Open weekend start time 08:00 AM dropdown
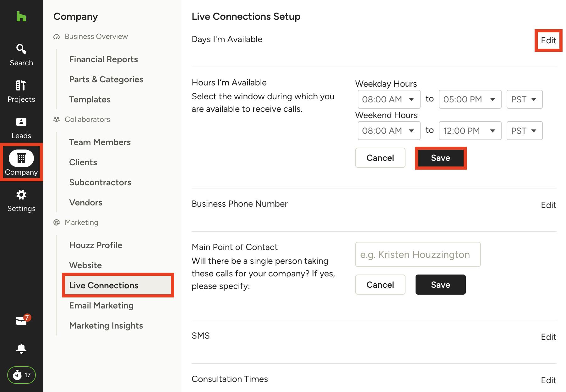Image resolution: width=566 pixels, height=392 pixels. pos(389,131)
